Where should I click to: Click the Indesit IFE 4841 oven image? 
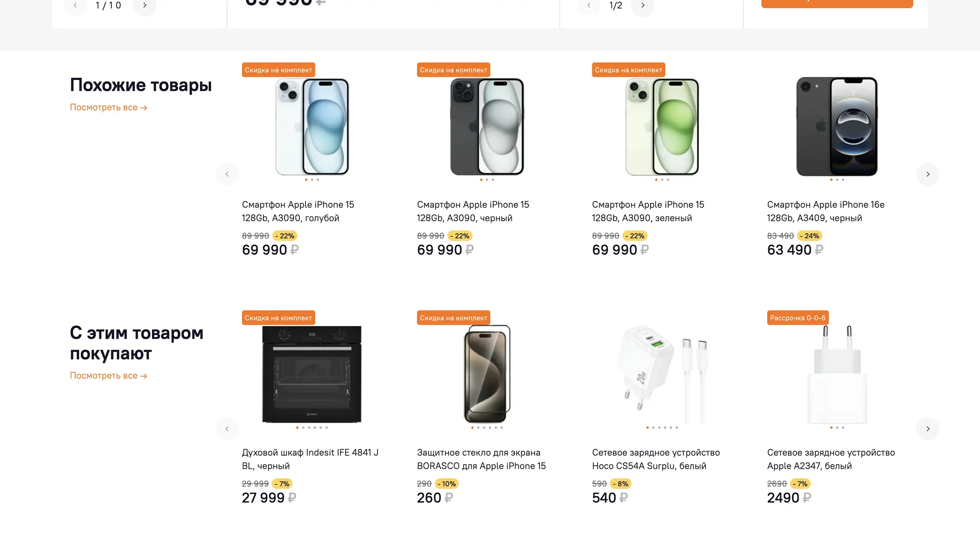point(312,374)
